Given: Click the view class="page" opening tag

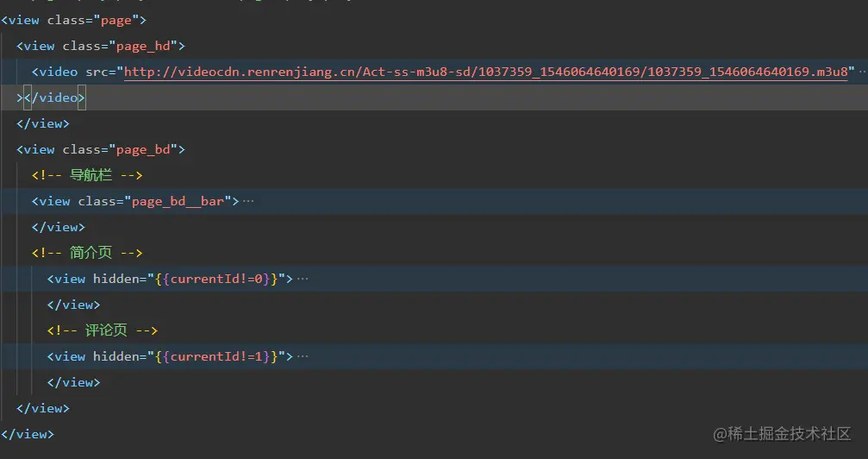Looking at the screenshot, I should tap(73, 21).
